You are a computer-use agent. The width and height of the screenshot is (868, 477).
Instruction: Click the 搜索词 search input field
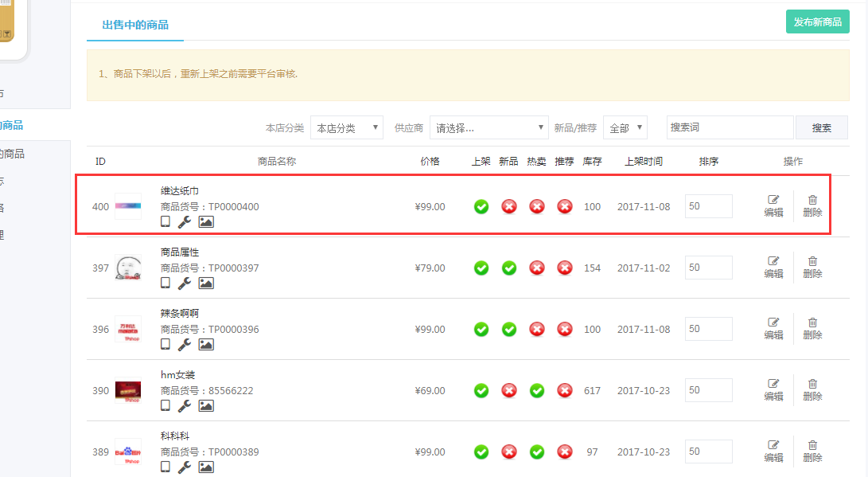click(730, 127)
